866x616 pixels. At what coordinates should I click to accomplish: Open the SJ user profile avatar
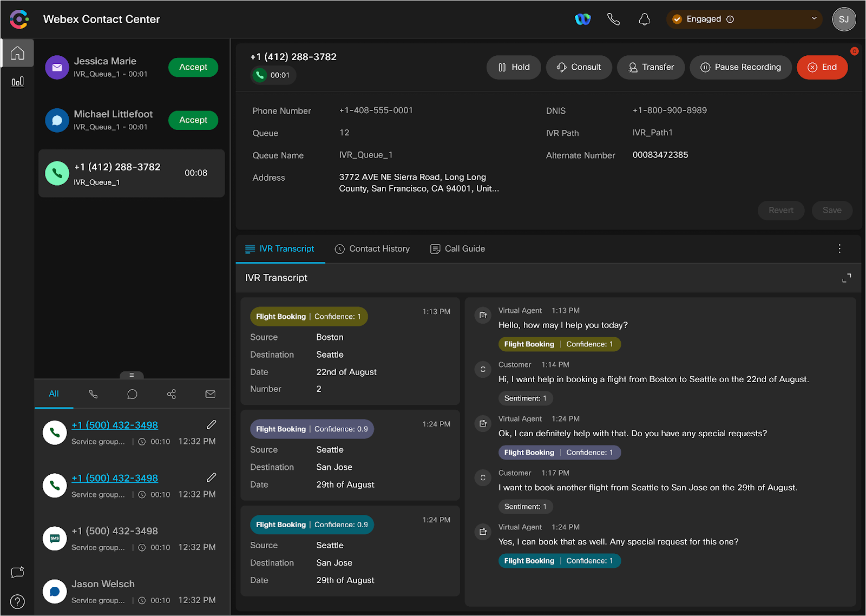coord(843,19)
